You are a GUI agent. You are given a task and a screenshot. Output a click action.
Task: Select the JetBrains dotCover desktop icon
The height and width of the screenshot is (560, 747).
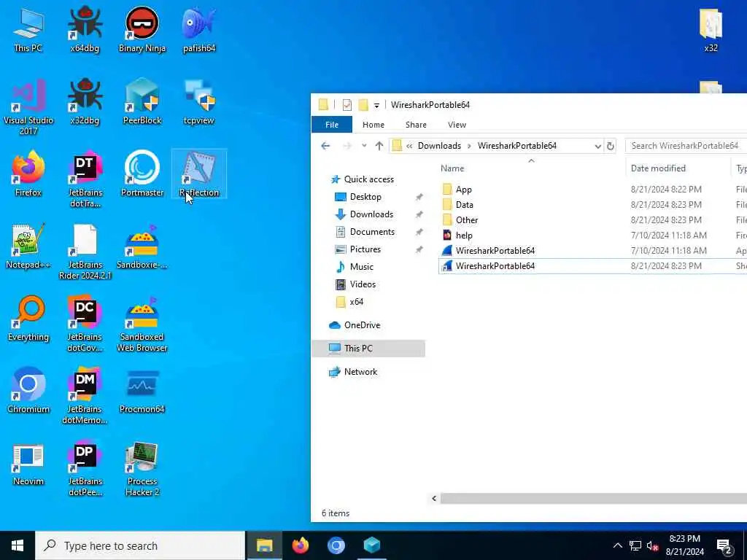85,324
